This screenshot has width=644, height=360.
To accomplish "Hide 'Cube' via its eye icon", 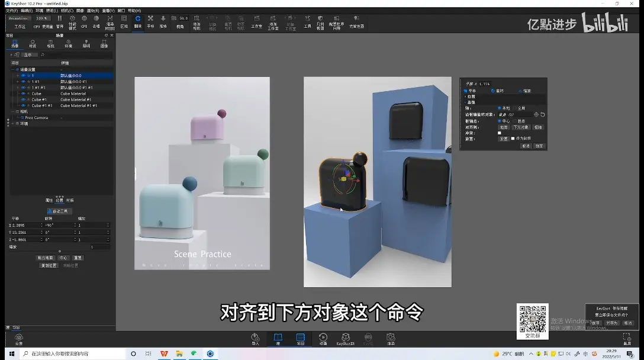I will click(x=23, y=94).
